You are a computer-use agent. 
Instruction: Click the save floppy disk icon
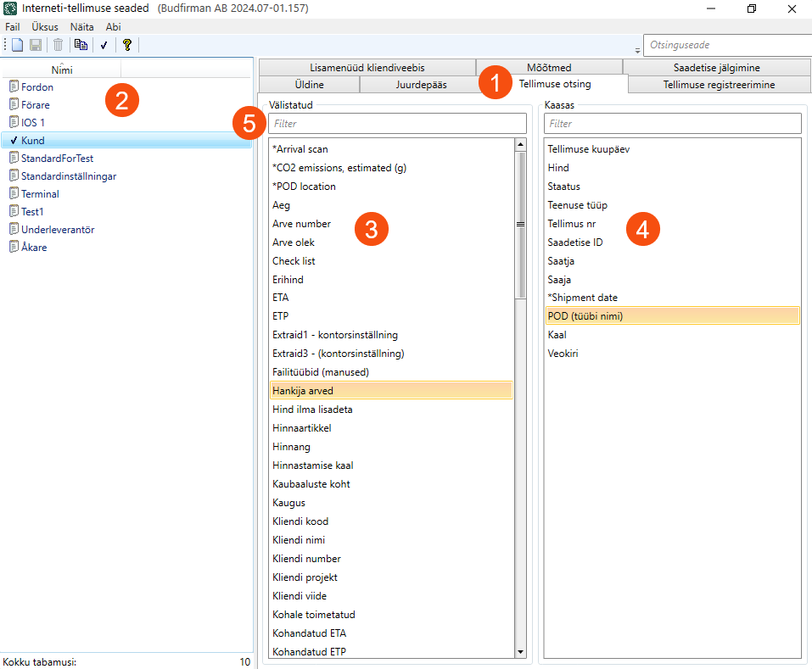(x=36, y=45)
